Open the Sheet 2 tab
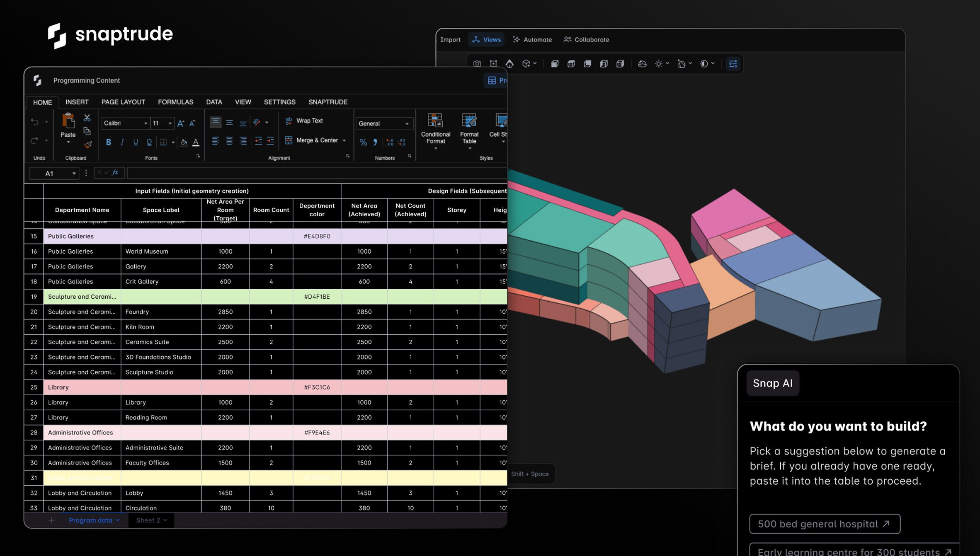Viewport: 980px width, 556px height. click(x=151, y=520)
